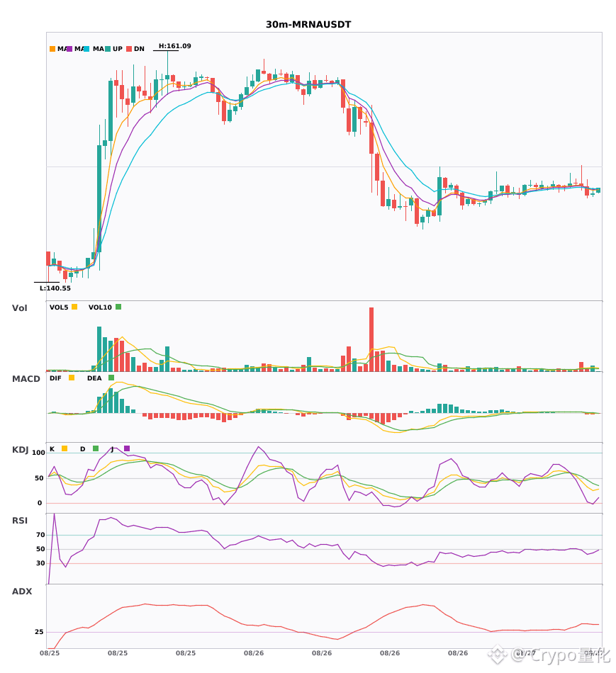The height and width of the screenshot is (673, 616).
Task: Click the yellow VOL5 legend swatch
Action: point(74,307)
